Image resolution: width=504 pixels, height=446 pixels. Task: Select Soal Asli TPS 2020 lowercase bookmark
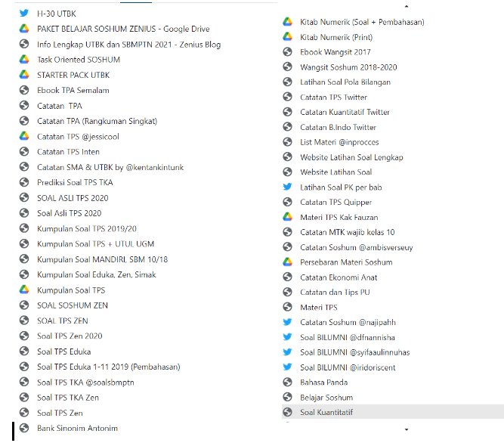coord(69,213)
